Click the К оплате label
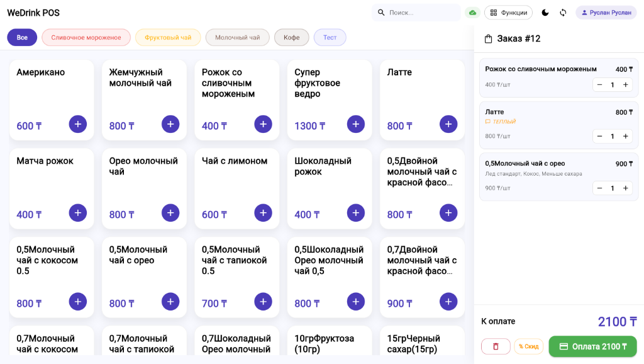 [x=498, y=321]
